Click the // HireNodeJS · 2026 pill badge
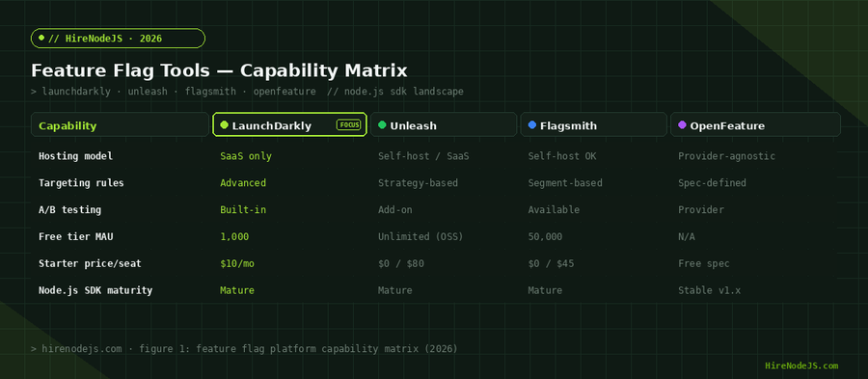The image size is (868, 379). click(x=118, y=39)
